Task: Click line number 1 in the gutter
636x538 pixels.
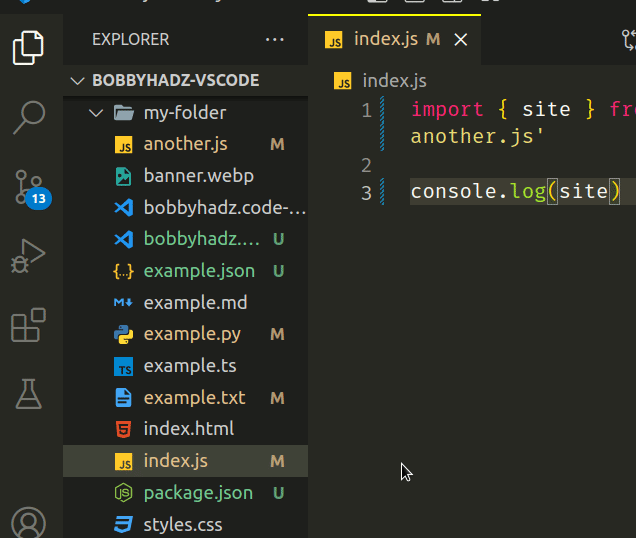Action: tap(367, 110)
